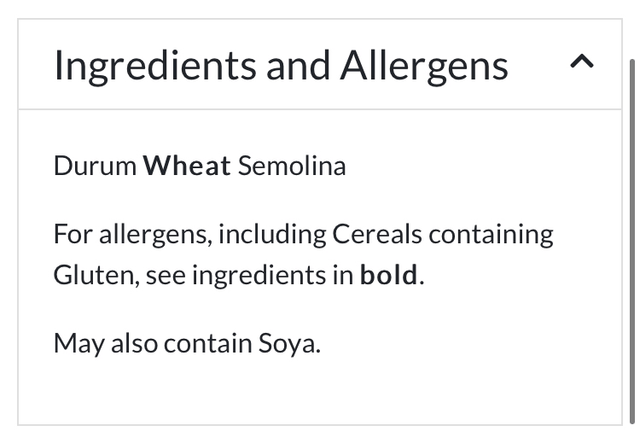Click the word Semolina
The height and width of the screenshot is (432, 640).
pyautogui.click(x=292, y=166)
